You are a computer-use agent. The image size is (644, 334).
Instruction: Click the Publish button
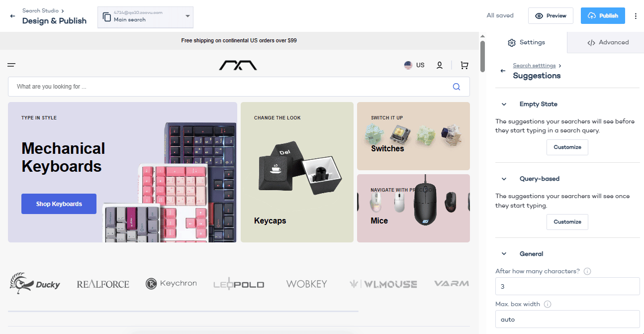coord(603,15)
